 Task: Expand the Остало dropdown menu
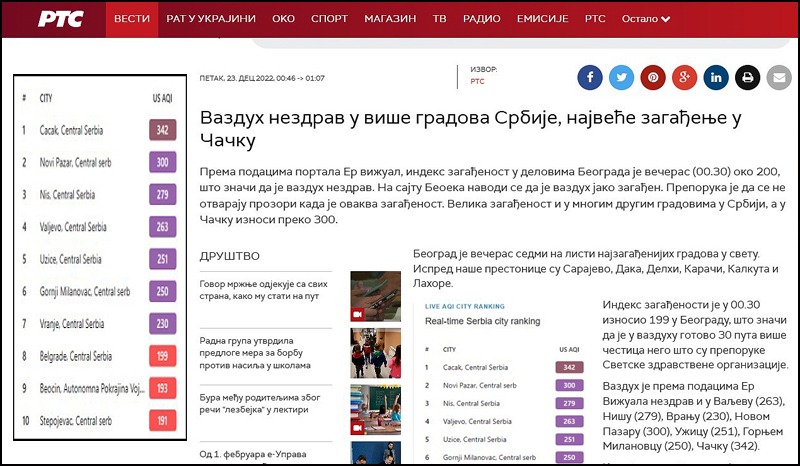(645, 19)
